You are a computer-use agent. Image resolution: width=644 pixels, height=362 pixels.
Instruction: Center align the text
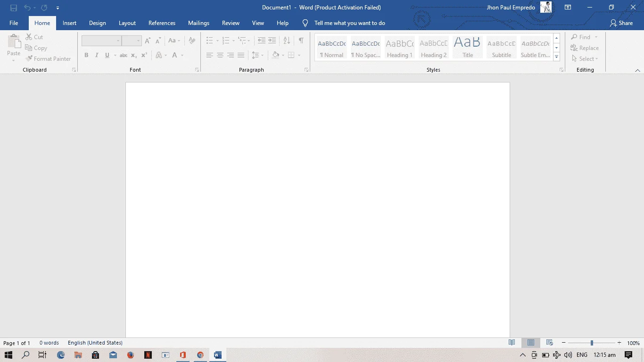[x=220, y=55]
